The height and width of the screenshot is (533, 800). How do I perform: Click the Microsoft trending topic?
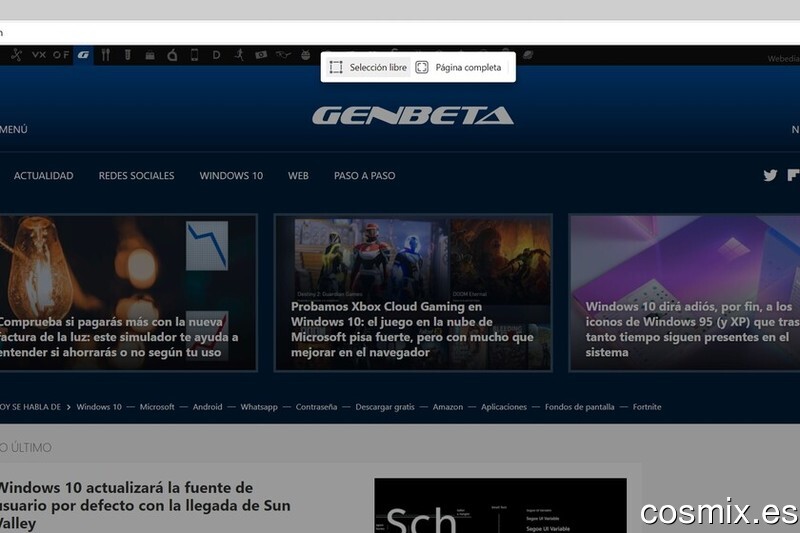pyautogui.click(x=157, y=407)
